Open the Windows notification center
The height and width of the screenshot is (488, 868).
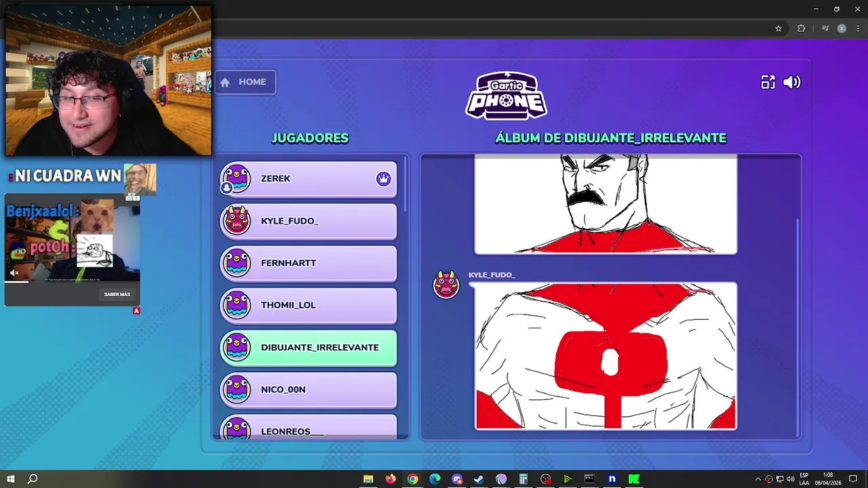coord(853,479)
